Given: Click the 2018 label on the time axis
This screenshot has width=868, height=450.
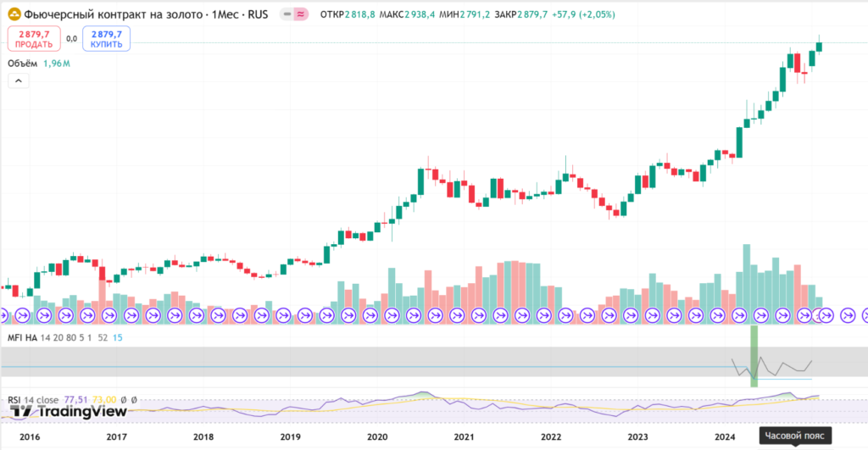Looking at the screenshot, I should point(203,436).
